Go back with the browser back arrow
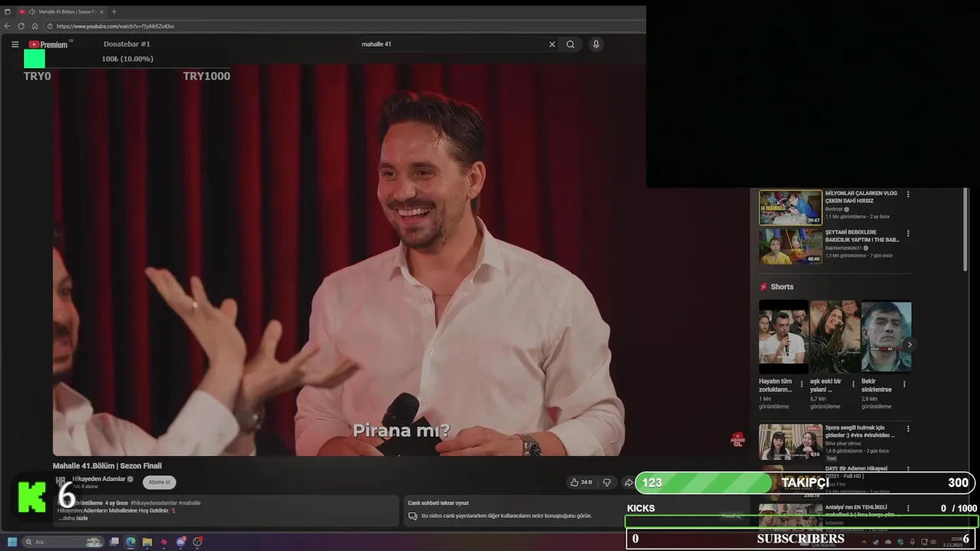The width and height of the screenshot is (980, 551). [8, 26]
